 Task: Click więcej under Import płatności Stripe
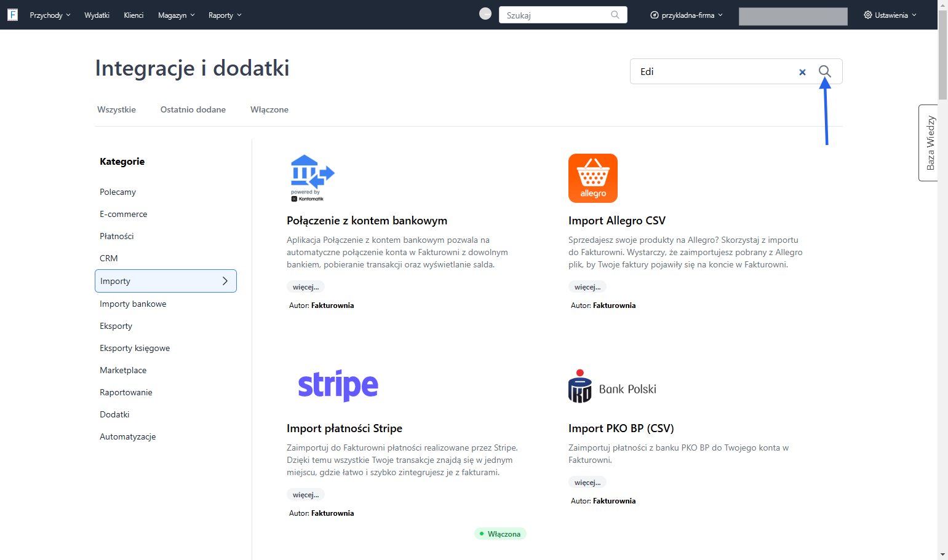pyautogui.click(x=306, y=495)
